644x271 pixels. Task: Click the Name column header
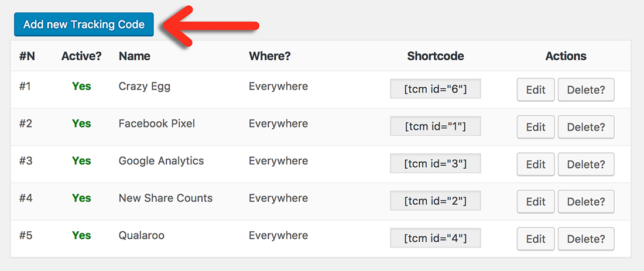tap(134, 56)
